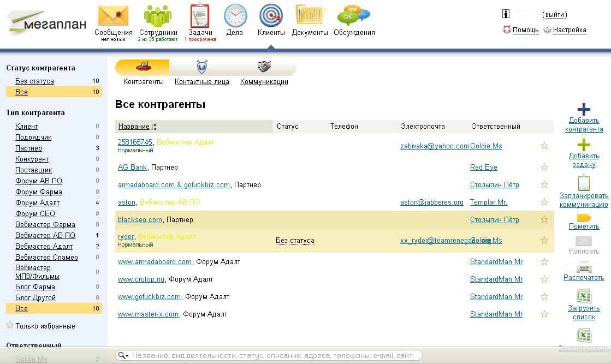This screenshot has width=611, height=364.
Task: Open www.armadaboard.com contractor link
Action: pyautogui.click(x=155, y=261)
